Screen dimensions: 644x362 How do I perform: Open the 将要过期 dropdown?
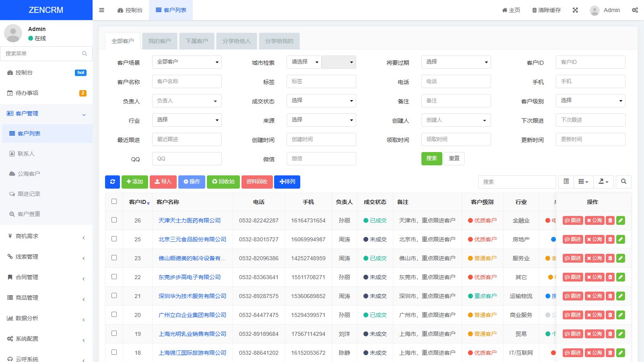tap(456, 62)
